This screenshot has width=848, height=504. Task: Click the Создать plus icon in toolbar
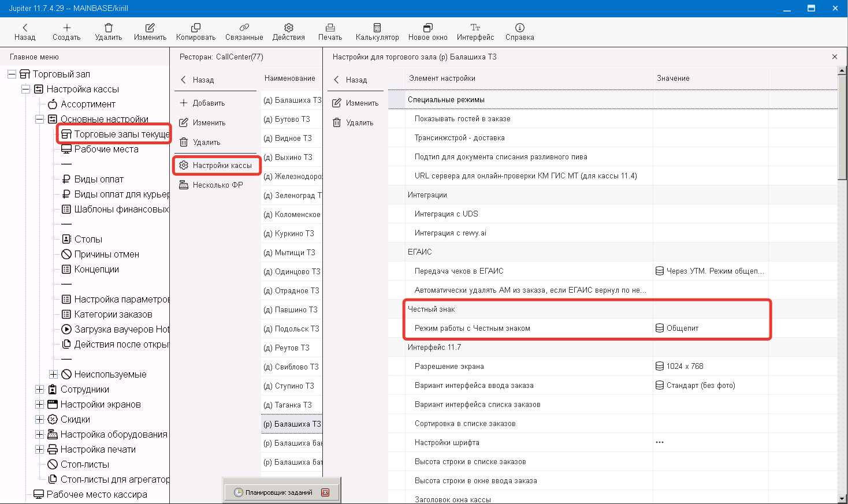67,27
